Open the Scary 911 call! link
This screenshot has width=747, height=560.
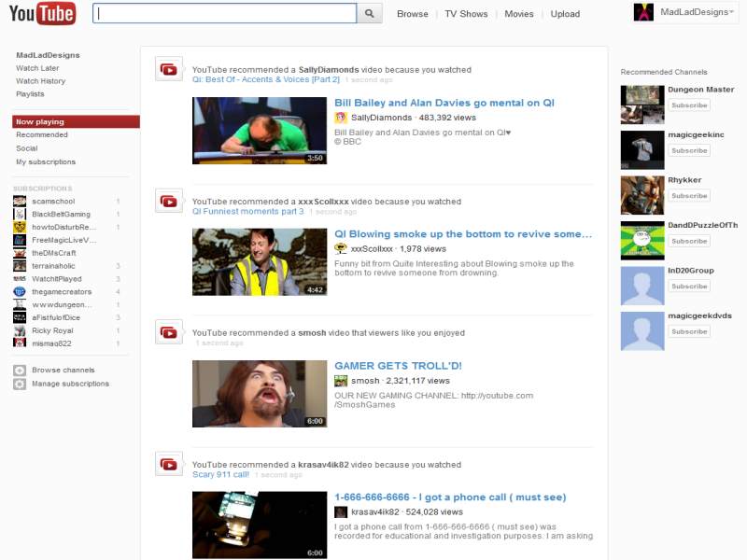tap(220, 474)
